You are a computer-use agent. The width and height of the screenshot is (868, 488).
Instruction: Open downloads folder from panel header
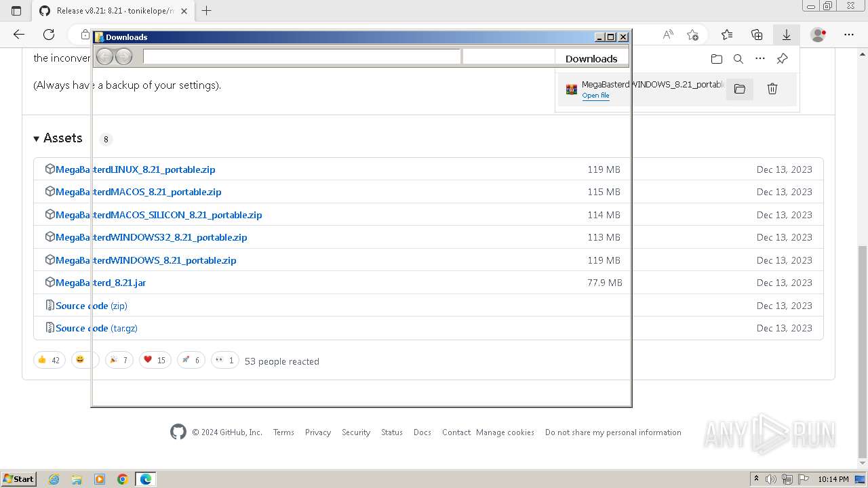717,59
